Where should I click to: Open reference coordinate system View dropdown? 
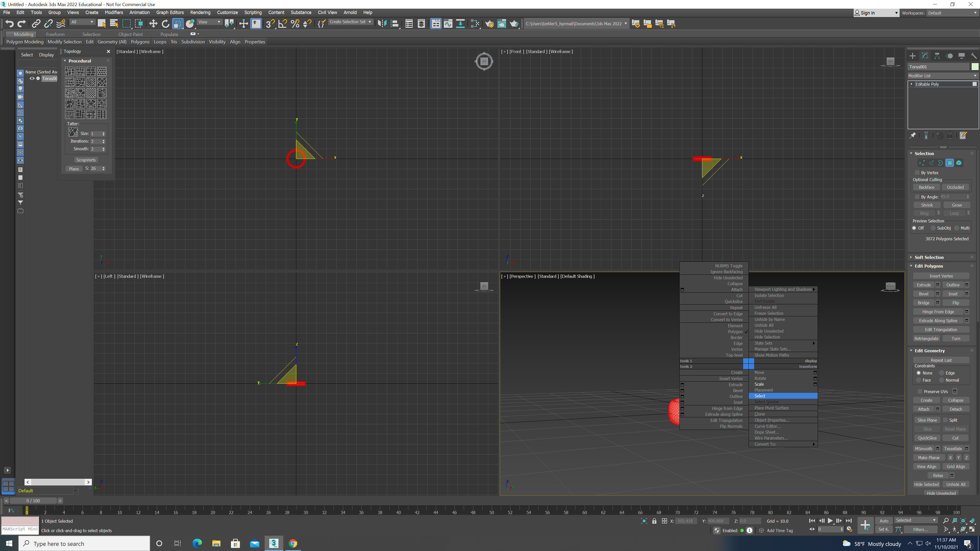[x=209, y=22]
